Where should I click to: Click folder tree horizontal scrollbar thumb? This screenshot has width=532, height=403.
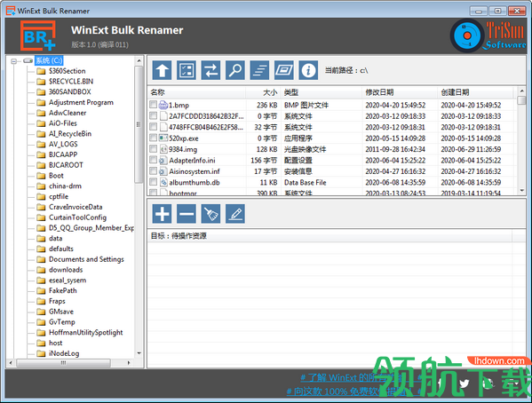(63, 363)
